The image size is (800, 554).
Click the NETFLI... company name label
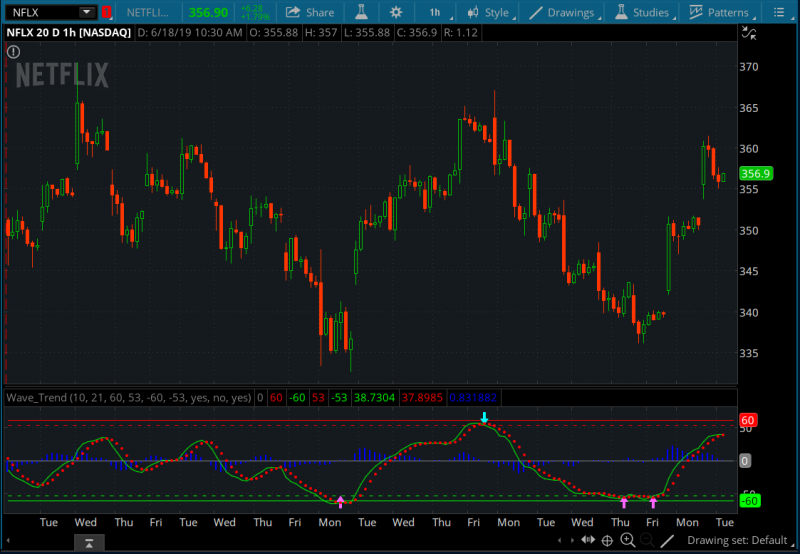pyautogui.click(x=147, y=12)
